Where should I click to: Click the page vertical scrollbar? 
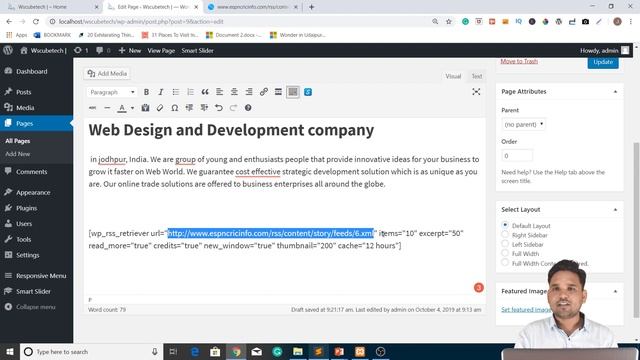636,229
